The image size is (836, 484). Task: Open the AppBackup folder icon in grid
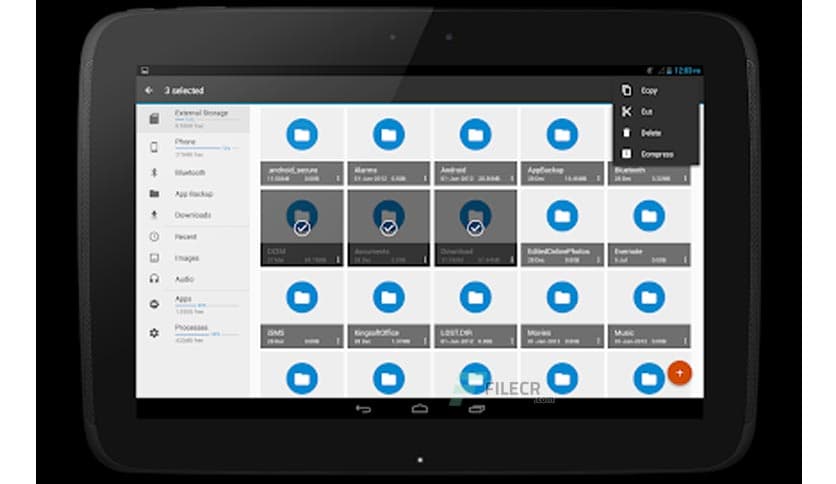pyautogui.click(x=562, y=134)
